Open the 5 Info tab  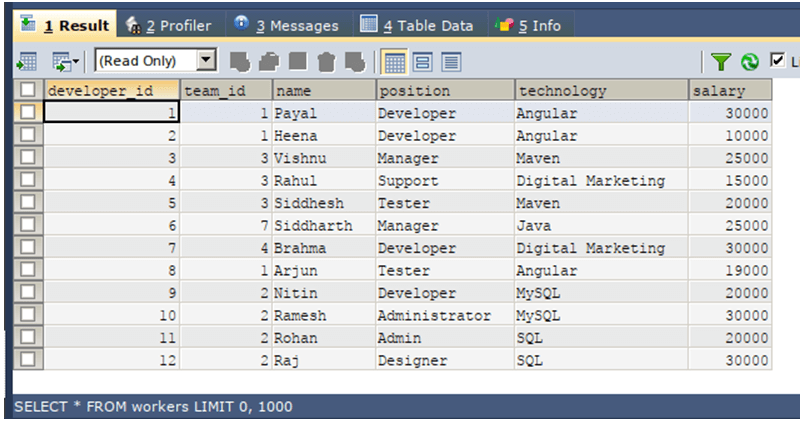(x=530, y=25)
